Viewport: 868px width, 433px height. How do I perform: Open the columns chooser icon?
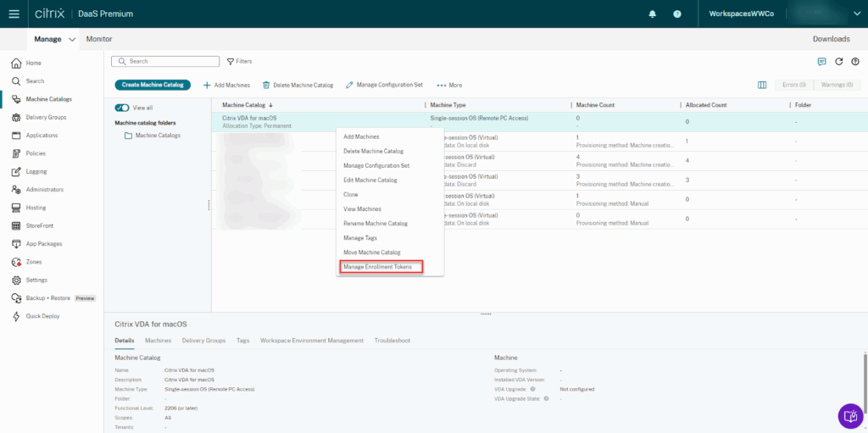pos(762,85)
